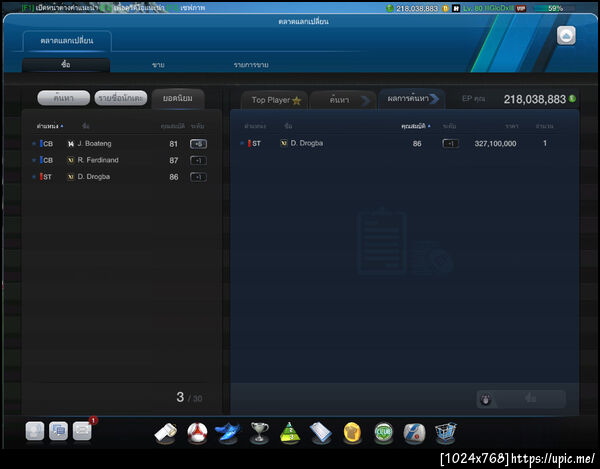Open the profile avatar icon

pyautogui.click(x=35, y=431)
